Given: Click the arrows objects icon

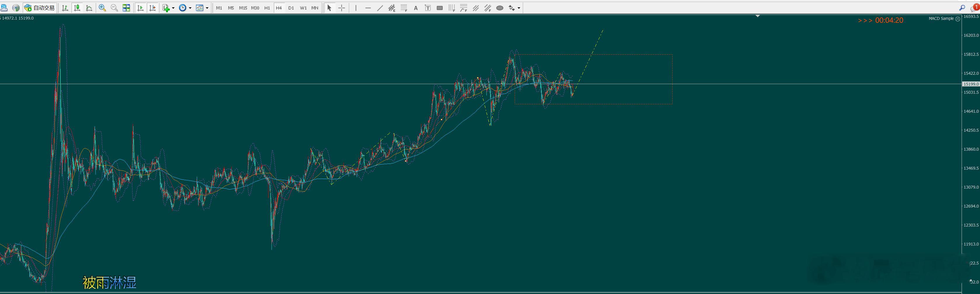Looking at the screenshot, I should tap(512, 8).
